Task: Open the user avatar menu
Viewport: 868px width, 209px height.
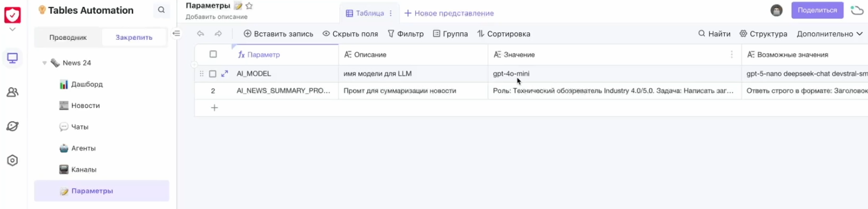Action: 776,10
